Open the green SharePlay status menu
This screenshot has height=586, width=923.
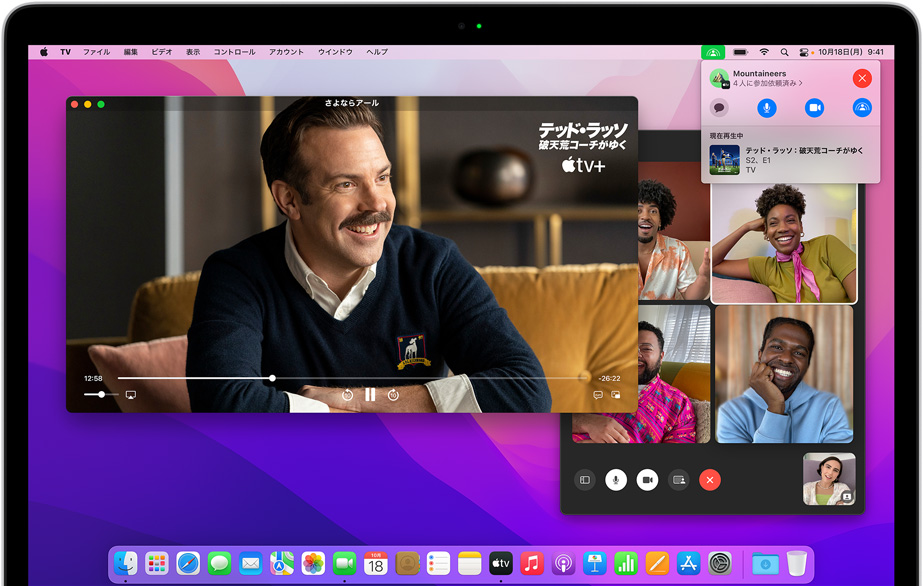713,51
